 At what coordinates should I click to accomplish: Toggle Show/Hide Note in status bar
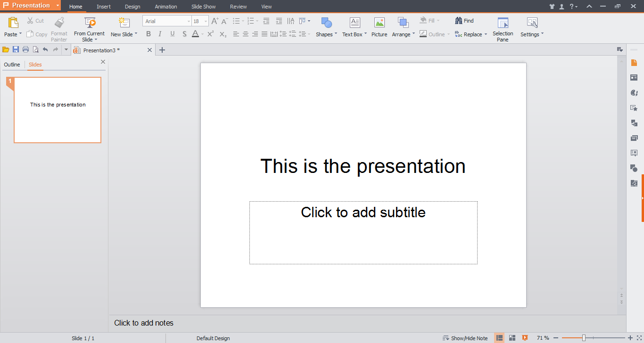tap(465, 338)
